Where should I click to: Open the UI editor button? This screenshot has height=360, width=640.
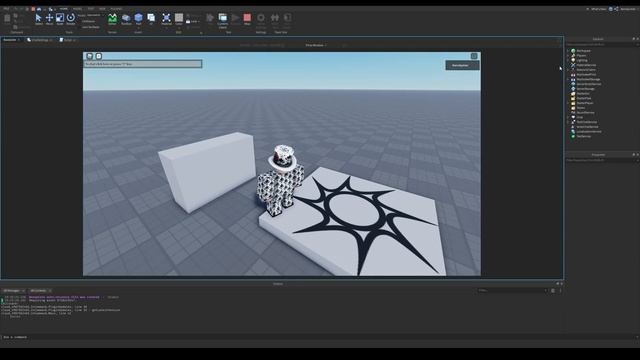pos(151,19)
